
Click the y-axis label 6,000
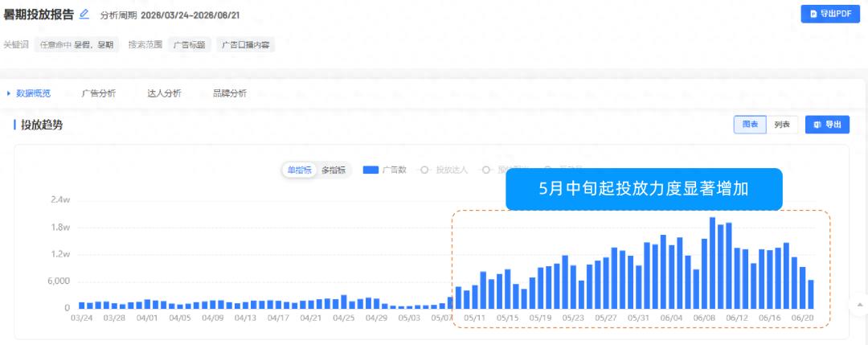point(59,281)
